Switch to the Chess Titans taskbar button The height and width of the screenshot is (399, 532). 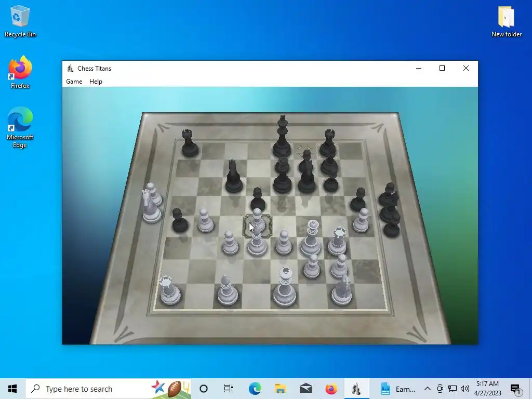coord(356,389)
